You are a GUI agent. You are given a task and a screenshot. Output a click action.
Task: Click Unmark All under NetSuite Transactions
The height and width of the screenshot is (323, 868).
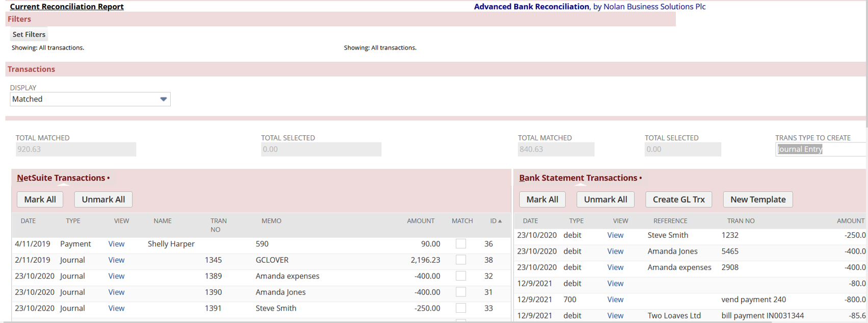point(103,200)
